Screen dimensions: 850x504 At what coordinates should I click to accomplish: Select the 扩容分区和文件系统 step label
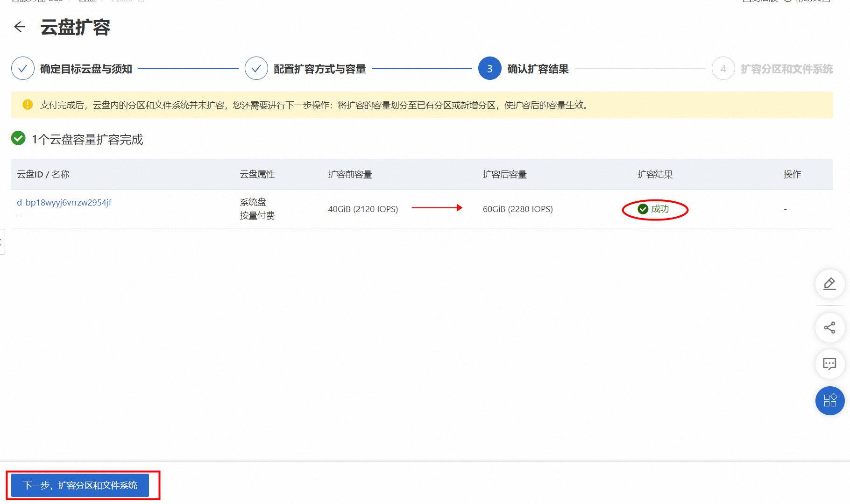pos(786,69)
